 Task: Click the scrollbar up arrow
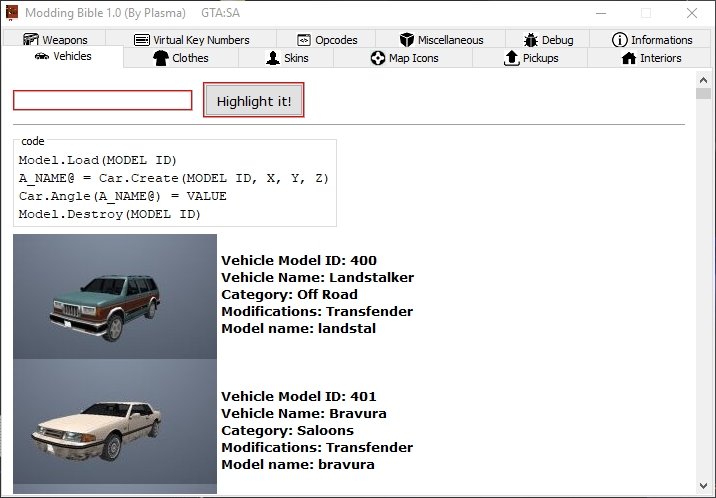coord(703,80)
